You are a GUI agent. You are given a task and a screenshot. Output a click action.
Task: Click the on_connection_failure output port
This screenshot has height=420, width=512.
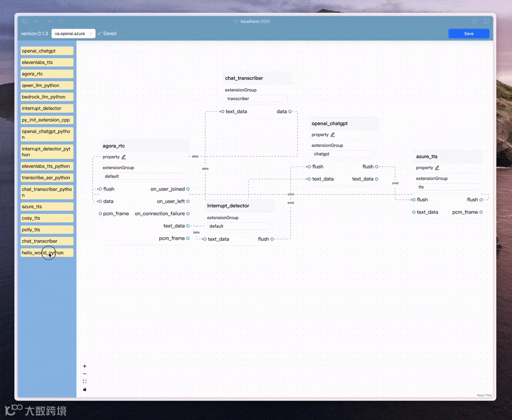click(x=188, y=214)
